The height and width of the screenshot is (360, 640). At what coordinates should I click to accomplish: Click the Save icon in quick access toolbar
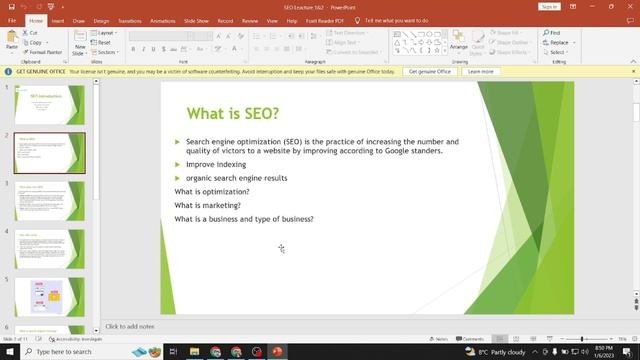(x=11, y=7)
